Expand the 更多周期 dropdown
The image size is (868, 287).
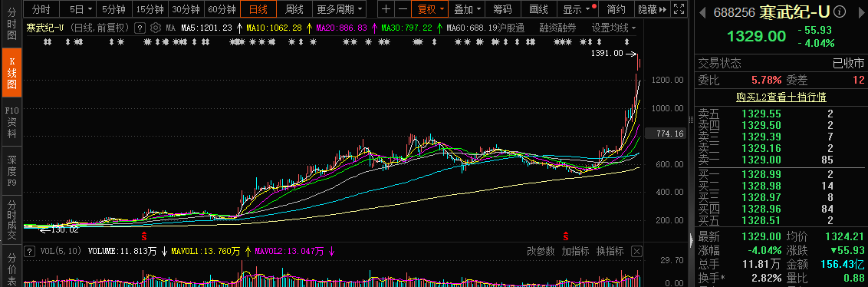click(340, 9)
